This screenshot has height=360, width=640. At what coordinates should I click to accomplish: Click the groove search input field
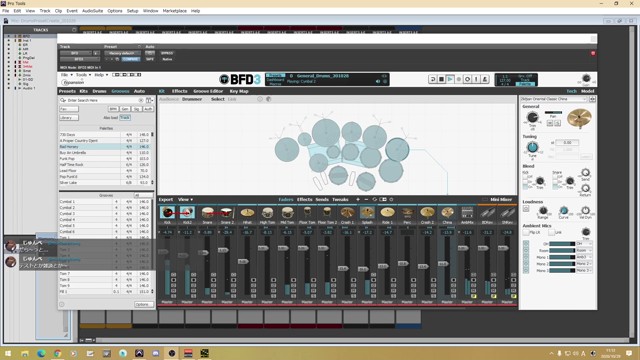[103, 100]
